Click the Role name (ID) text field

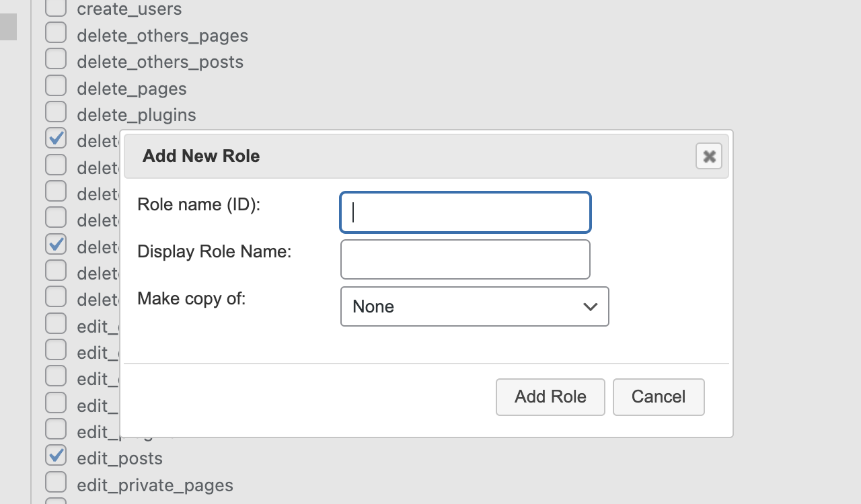click(x=465, y=212)
